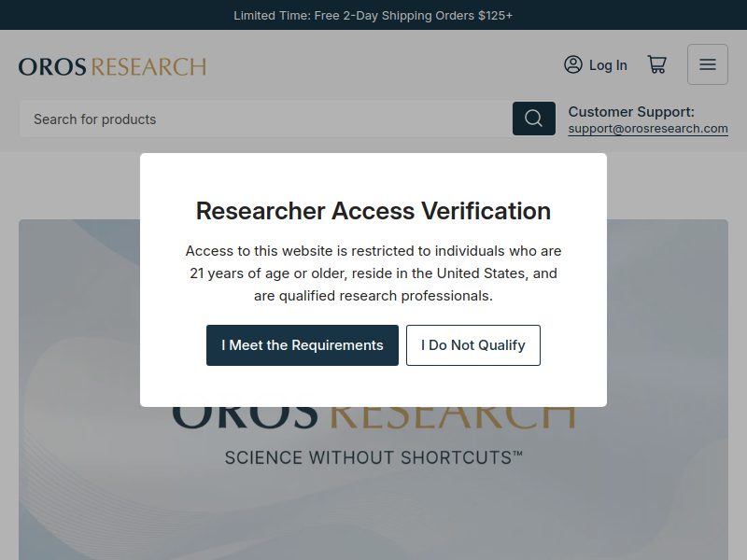This screenshot has width=747, height=560.
Task: Click the access restriction paragraph text
Action: pyautogui.click(x=373, y=273)
